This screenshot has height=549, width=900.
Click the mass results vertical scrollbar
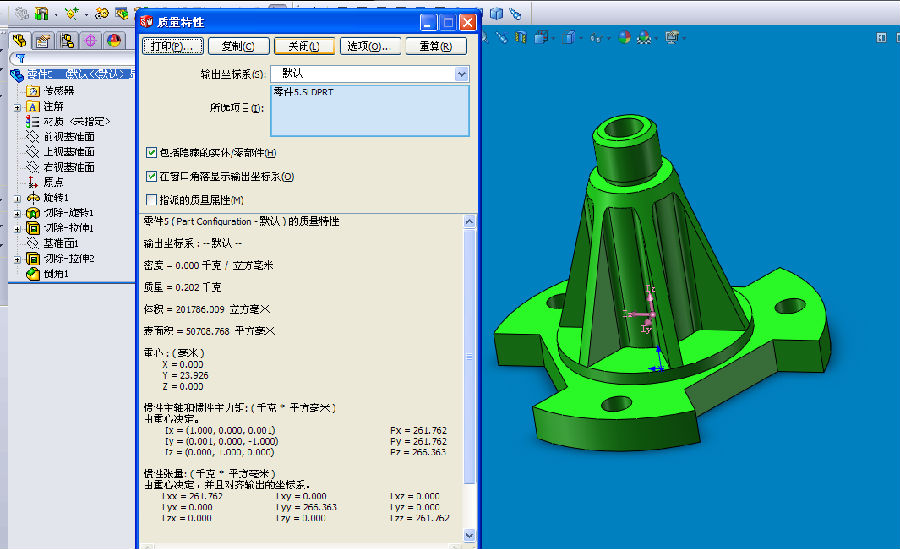pyautogui.click(x=470, y=380)
